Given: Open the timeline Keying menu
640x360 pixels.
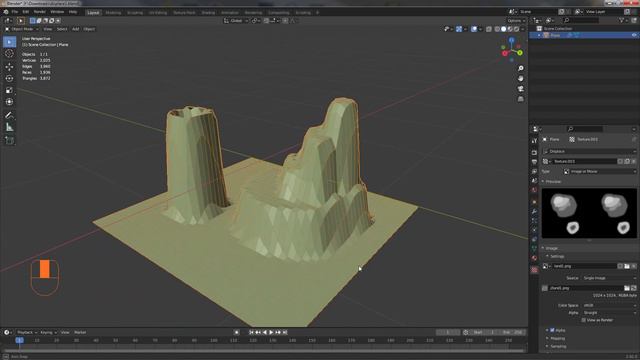Looking at the screenshot, I should tap(48, 332).
